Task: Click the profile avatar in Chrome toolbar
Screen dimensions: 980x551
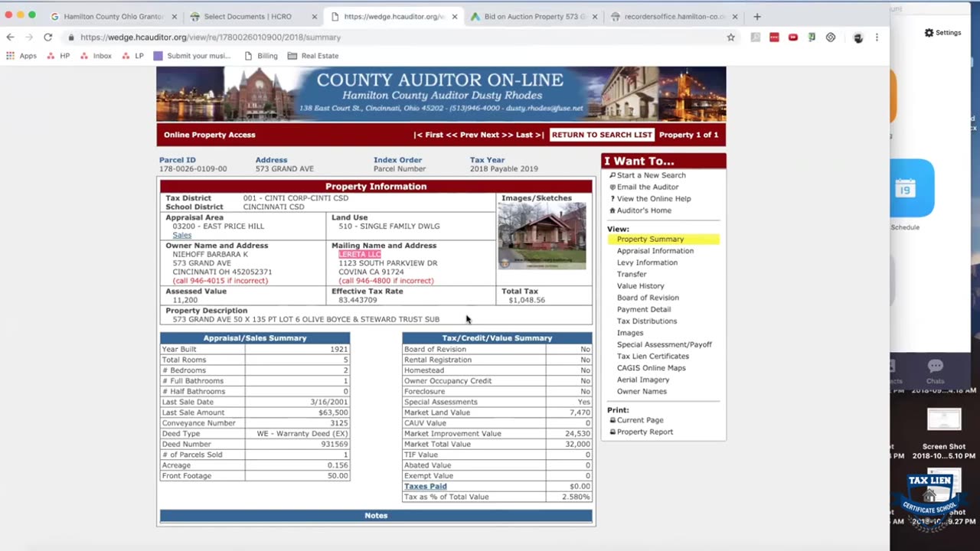Action: pyautogui.click(x=857, y=37)
